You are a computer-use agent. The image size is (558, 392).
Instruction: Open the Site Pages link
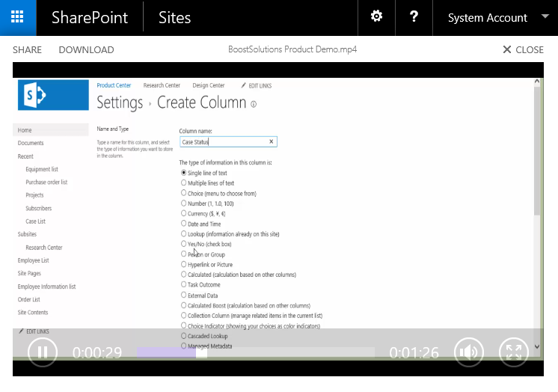tap(29, 274)
